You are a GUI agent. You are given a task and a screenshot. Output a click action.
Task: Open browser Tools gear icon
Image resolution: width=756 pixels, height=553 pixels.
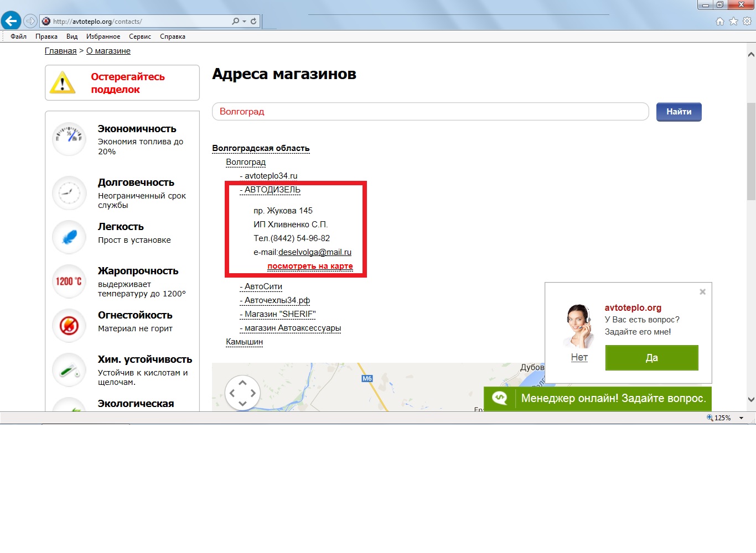747,21
